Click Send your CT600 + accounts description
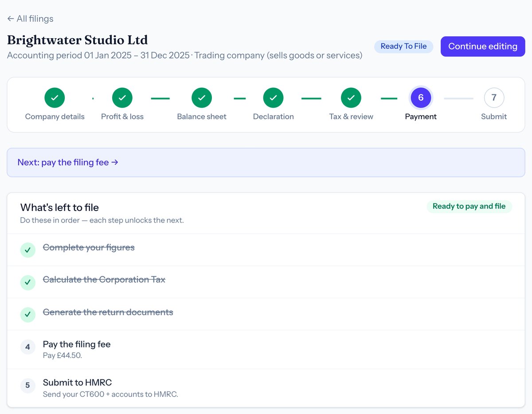This screenshot has width=532, height=414. [x=110, y=394]
